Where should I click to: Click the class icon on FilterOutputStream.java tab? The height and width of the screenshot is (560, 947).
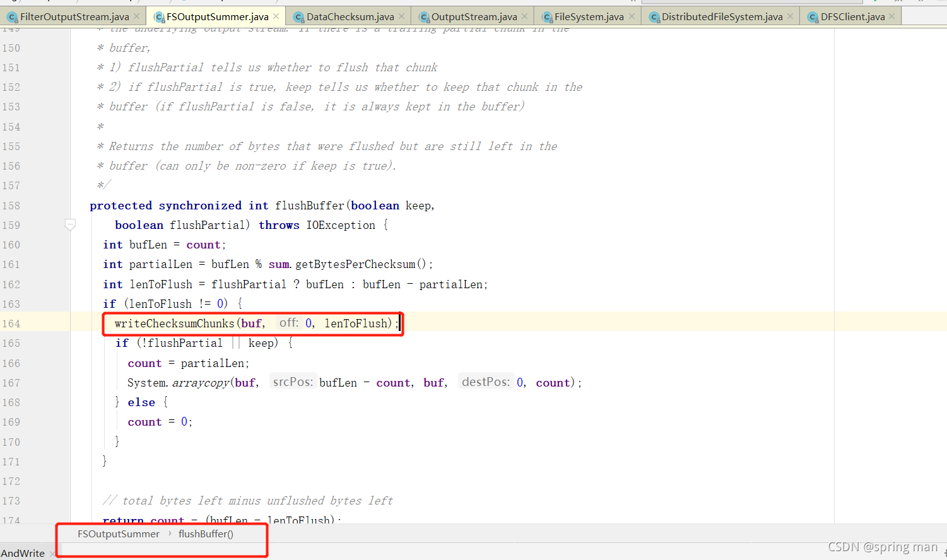[x=12, y=17]
